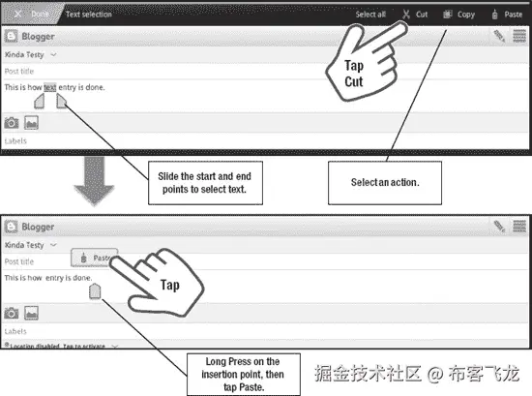Image resolution: width=532 pixels, height=396 pixels.
Task: Expand the Location disabled row chevron
Action: 115,346
